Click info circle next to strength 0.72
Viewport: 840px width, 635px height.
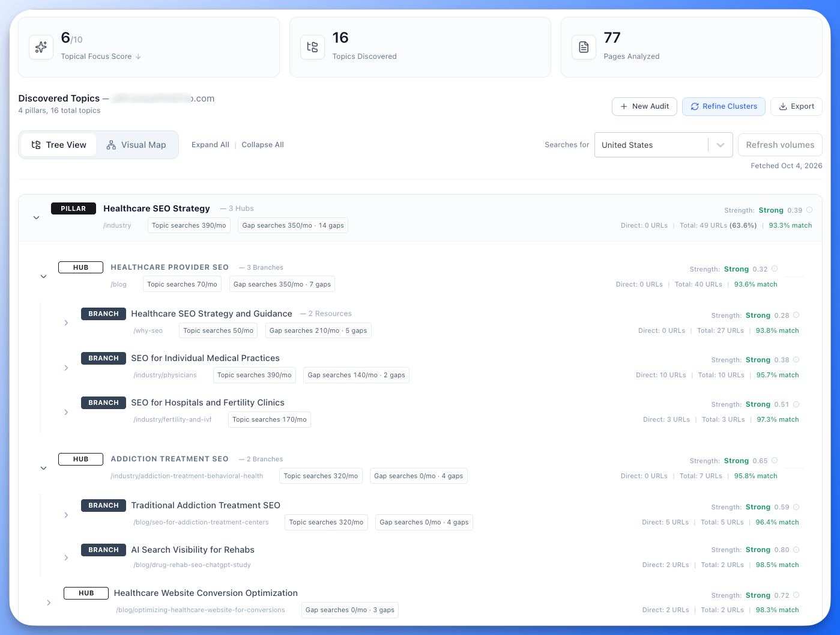(796, 595)
